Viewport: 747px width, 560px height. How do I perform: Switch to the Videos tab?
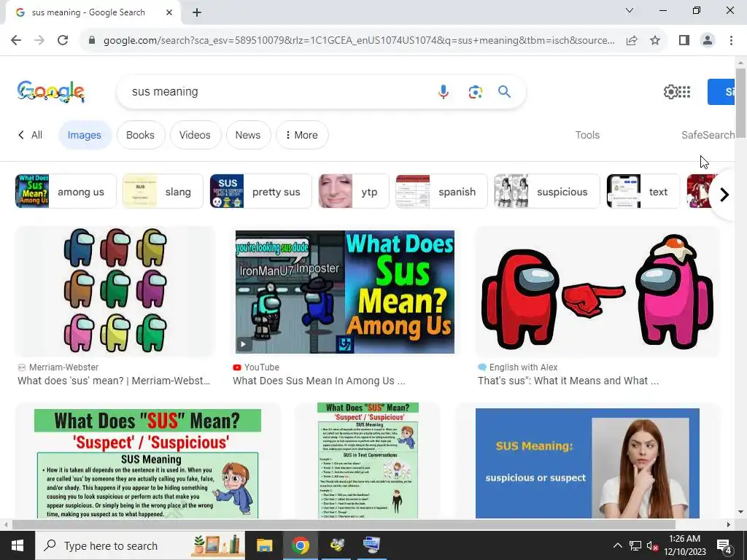[195, 135]
